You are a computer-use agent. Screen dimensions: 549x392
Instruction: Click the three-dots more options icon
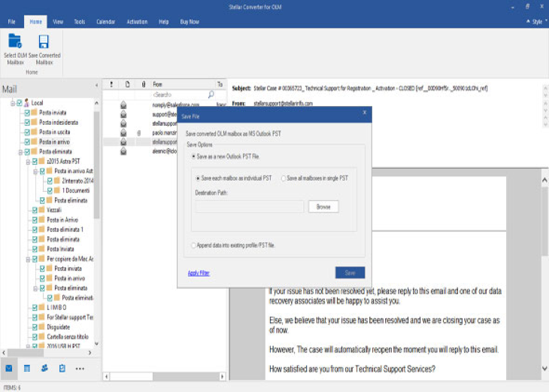coord(80,369)
